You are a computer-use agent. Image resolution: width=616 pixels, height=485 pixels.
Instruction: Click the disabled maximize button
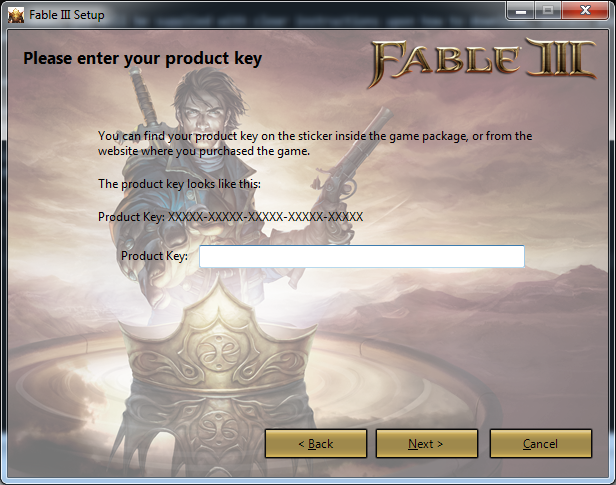click(x=548, y=11)
